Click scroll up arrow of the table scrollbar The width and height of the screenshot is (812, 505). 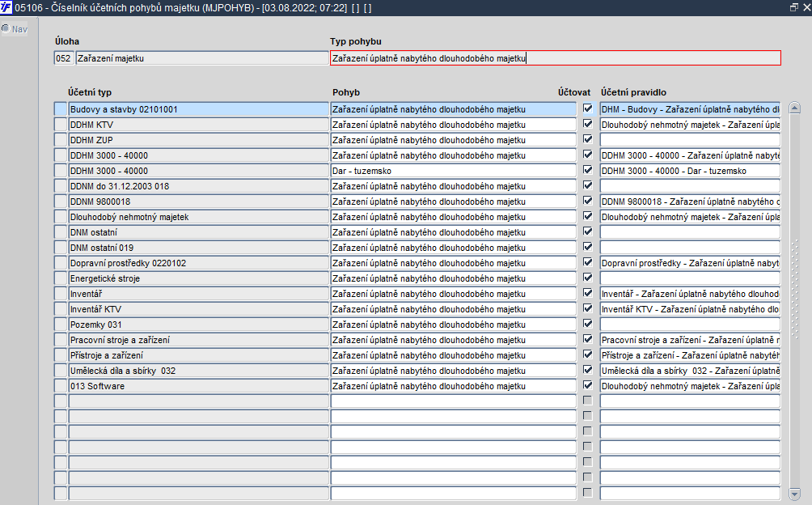tap(794, 108)
